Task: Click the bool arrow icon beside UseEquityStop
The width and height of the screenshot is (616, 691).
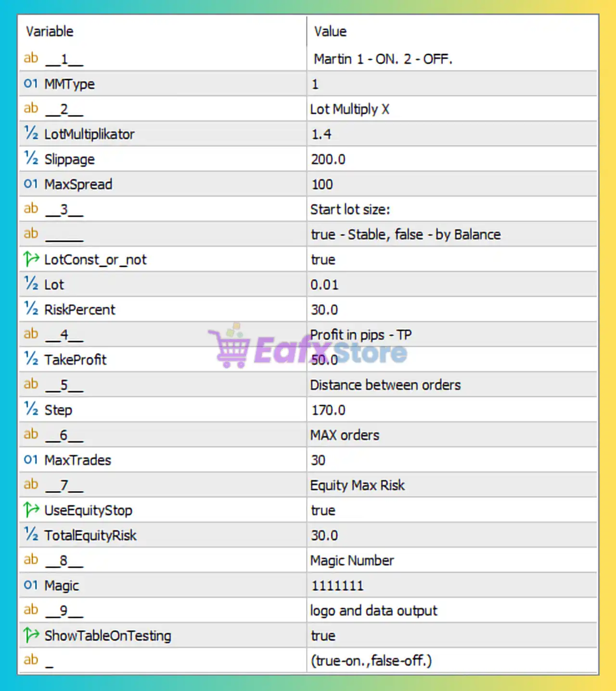Action: point(31,509)
